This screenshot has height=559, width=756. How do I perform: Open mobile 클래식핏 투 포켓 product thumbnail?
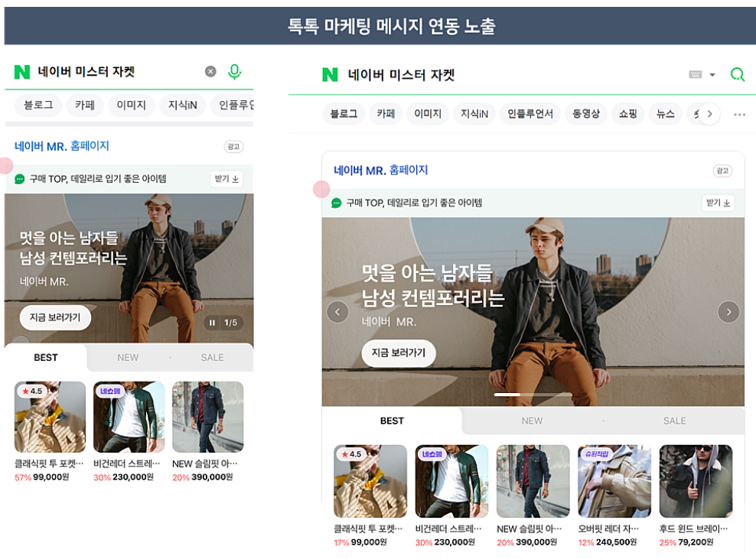(51, 417)
